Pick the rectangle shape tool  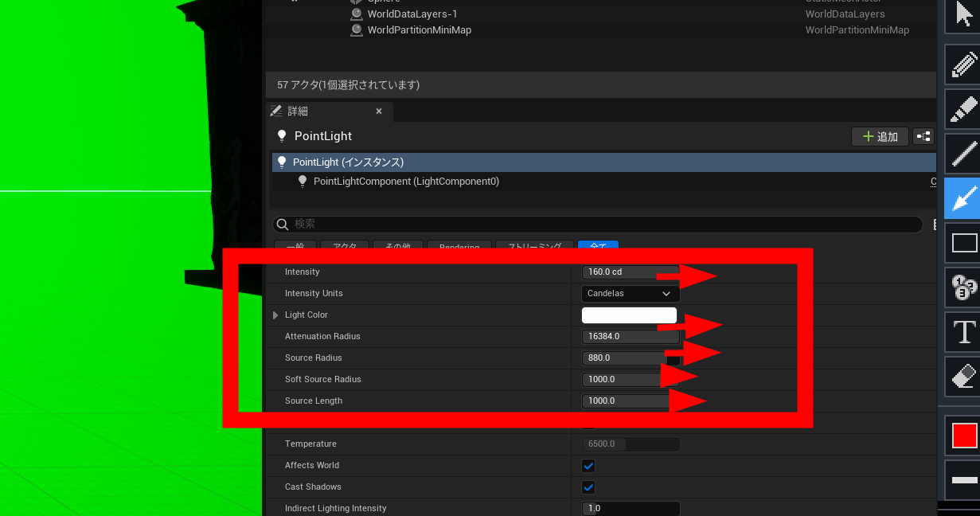(964, 243)
